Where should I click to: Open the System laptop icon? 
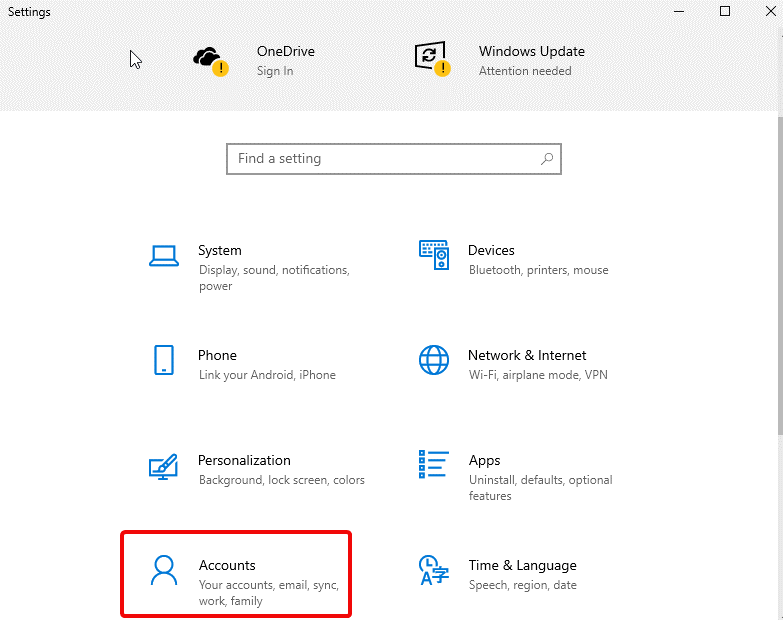pos(164,256)
